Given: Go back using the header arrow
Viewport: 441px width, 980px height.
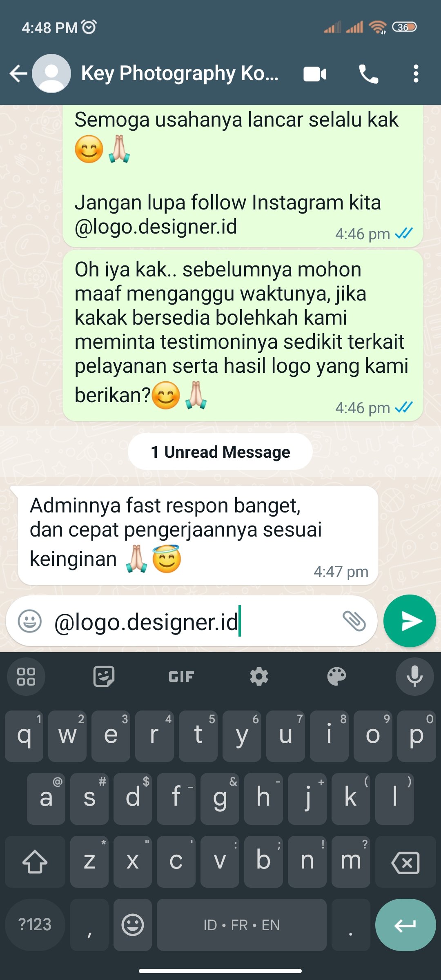Looking at the screenshot, I should 18,74.
